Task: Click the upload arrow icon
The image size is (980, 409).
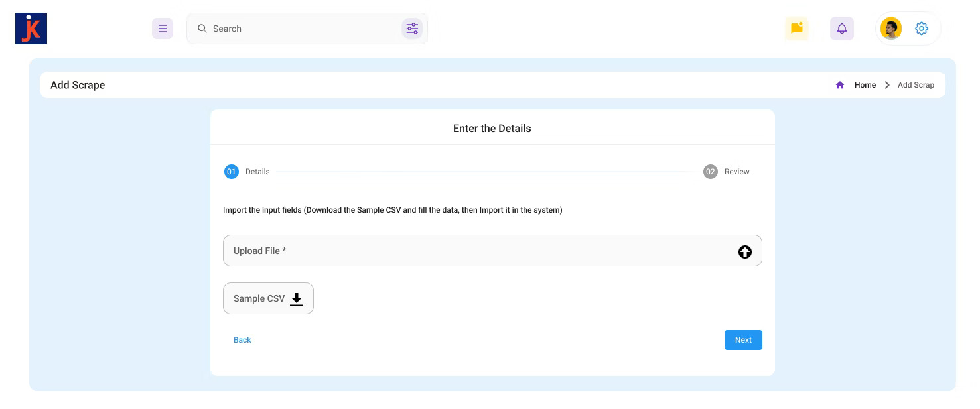Action: [744, 252]
